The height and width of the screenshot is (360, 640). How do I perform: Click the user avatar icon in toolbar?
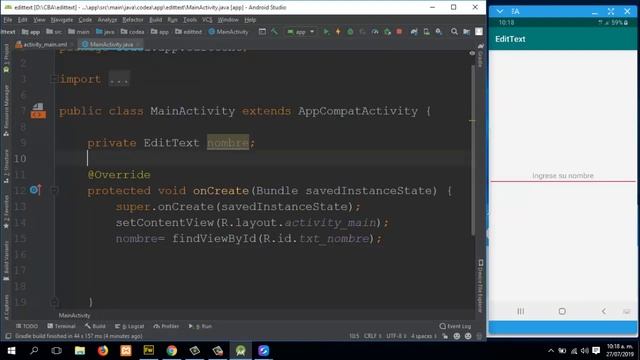[479, 32]
